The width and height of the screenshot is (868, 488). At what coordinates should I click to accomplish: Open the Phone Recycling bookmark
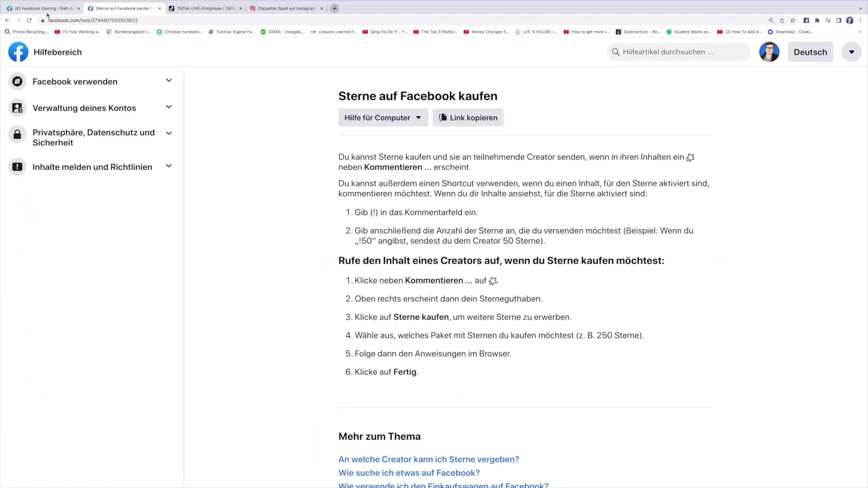(26, 32)
